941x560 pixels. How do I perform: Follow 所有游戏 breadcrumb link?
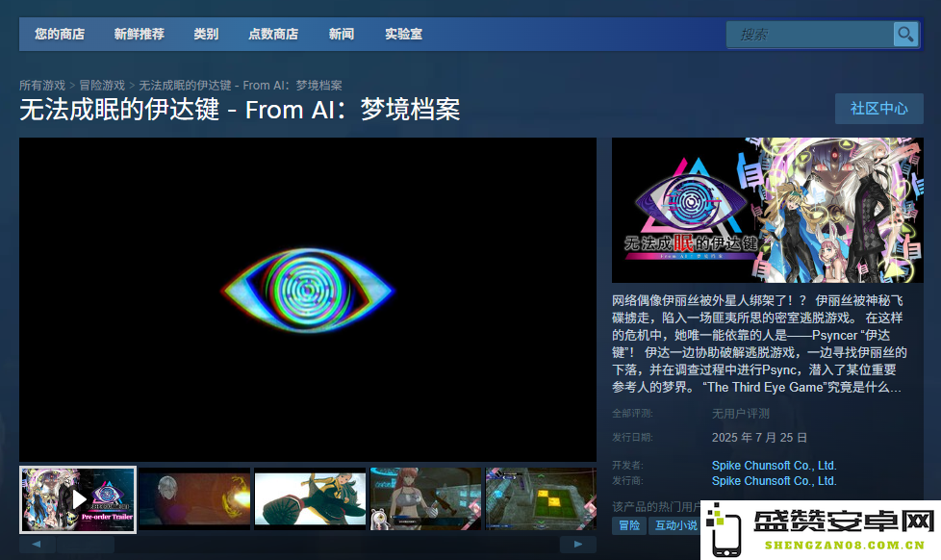(42, 86)
